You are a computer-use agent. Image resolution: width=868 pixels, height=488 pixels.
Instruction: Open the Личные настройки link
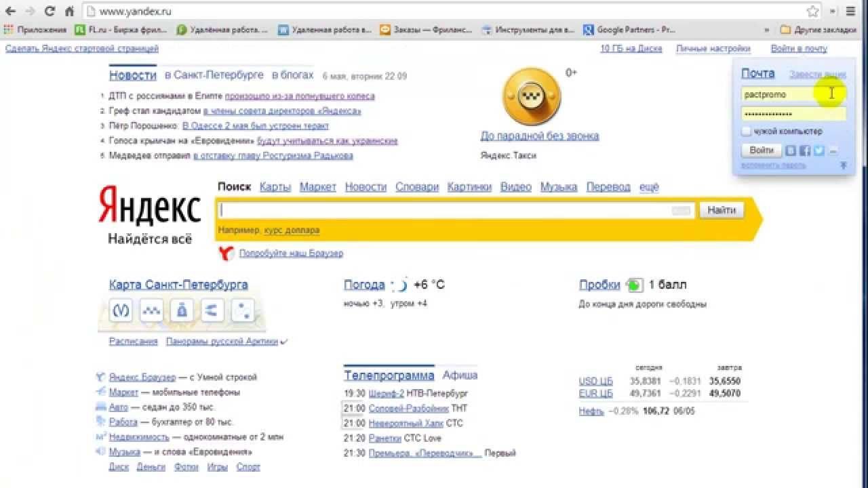(x=713, y=49)
